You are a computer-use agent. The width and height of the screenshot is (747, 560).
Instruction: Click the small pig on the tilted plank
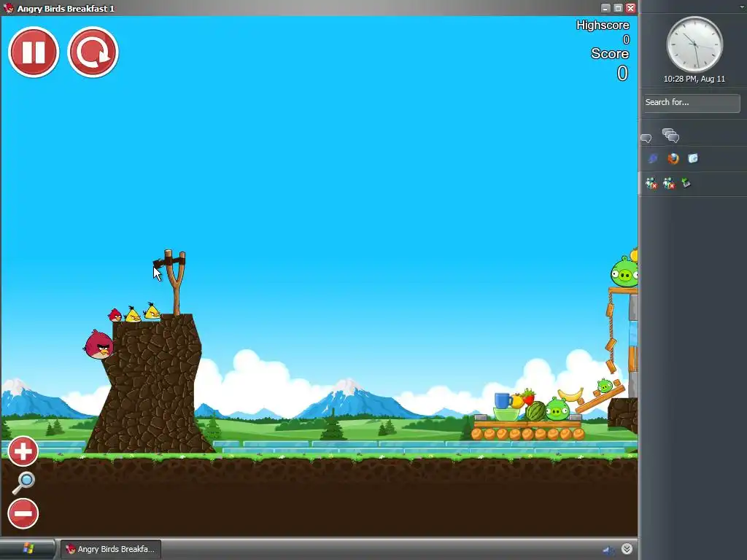pyautogui.click(x=605, y=385)
